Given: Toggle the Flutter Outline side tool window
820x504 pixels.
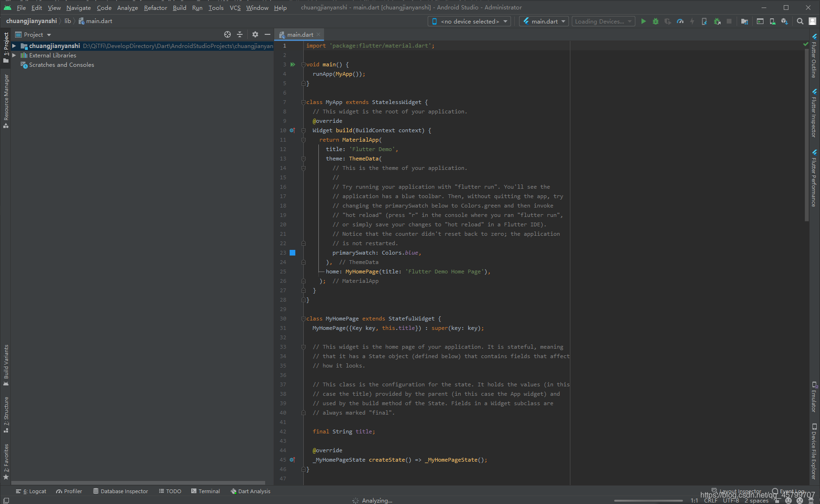Looking at the screenshot, I should pyautogui.click(x=814, y=56).
